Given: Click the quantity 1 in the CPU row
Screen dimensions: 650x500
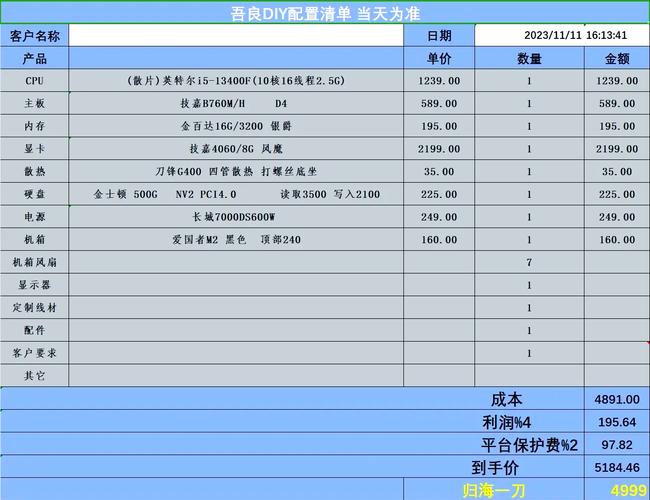Looking at the screenshot, I should (529, 81).
